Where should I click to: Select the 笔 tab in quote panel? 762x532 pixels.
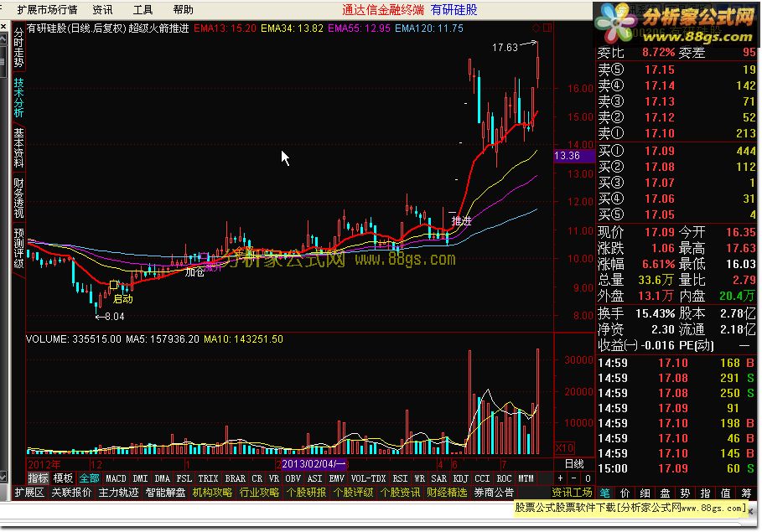pos(605,493)
